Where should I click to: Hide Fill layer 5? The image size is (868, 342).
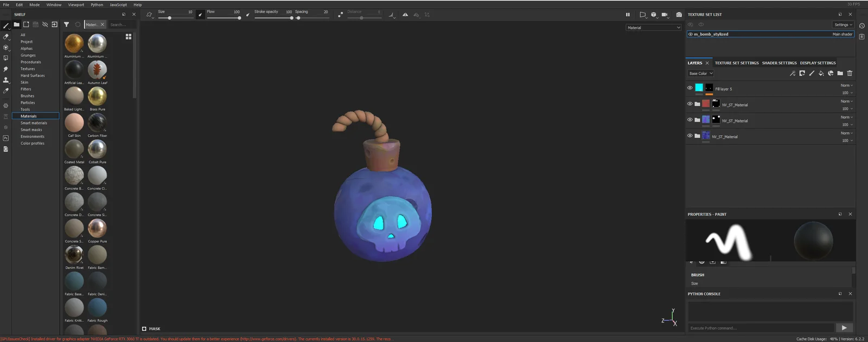pos(690,88)
